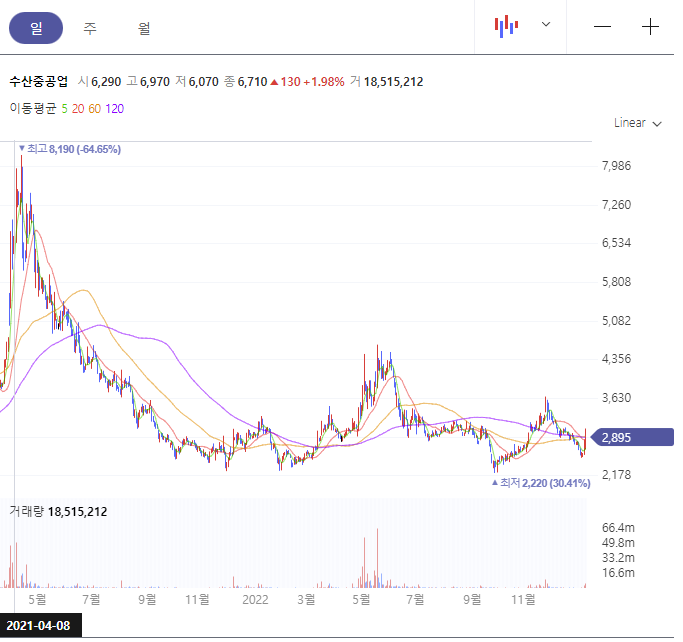This screenshot has height=642, width=683.
Task: Click the 5,082 price axis label
Action: [616, 321]
